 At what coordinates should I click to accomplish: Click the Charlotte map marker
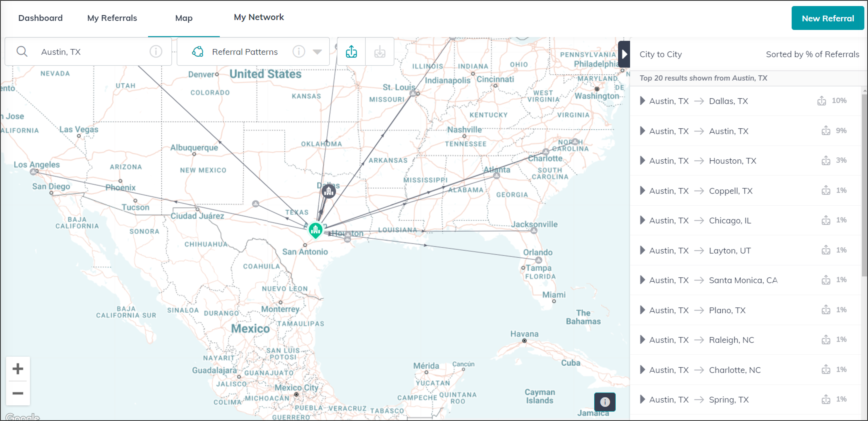pos(546,152)
